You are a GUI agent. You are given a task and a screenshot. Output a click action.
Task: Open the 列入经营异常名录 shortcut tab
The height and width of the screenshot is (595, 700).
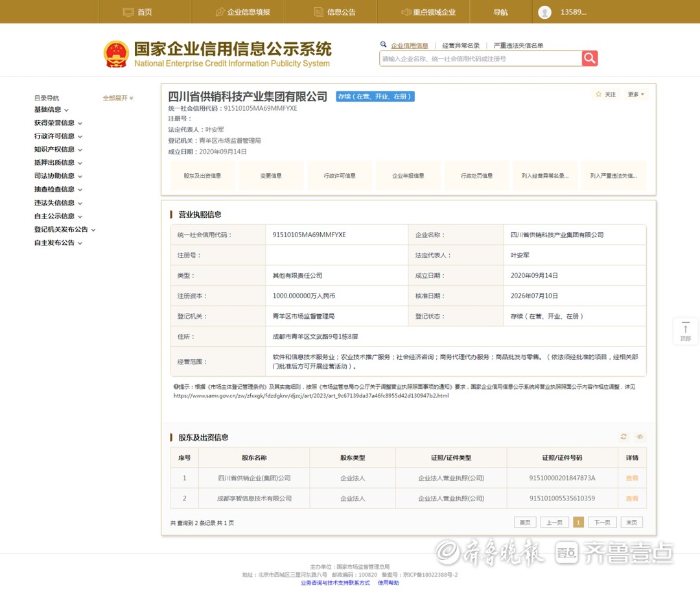[545, 176]
